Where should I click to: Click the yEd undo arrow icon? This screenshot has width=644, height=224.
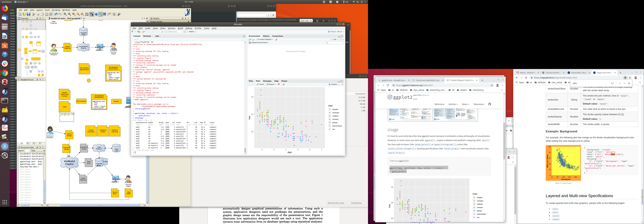click(x=56, y=14)
